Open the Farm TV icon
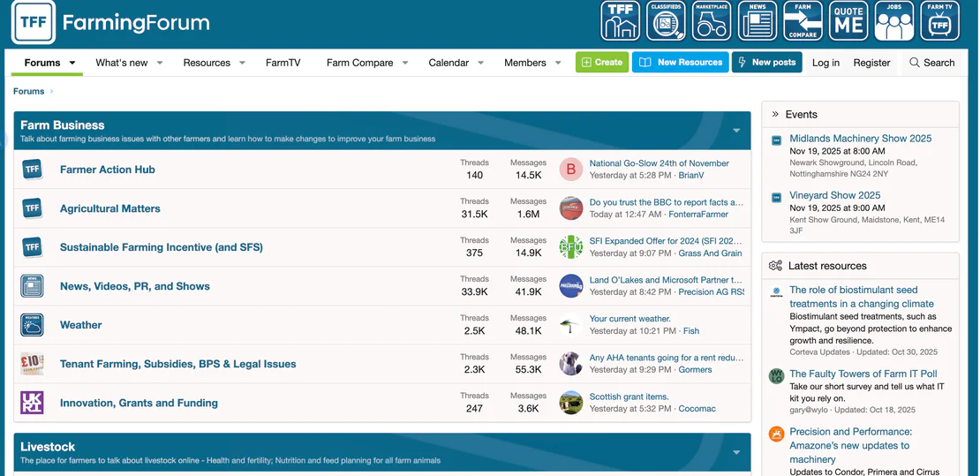This screenshot has height=476, width=980. (x=939, y=20)
